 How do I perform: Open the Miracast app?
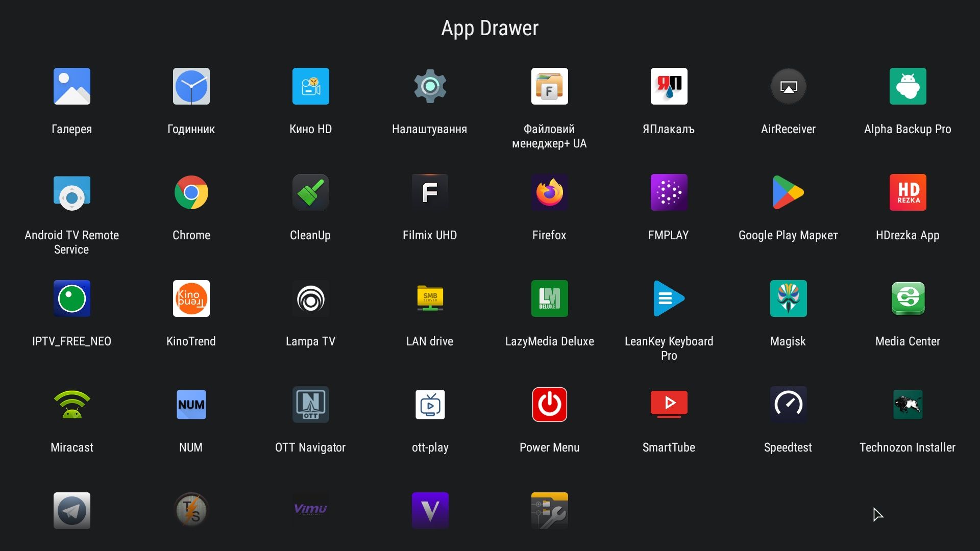(72, 405)
